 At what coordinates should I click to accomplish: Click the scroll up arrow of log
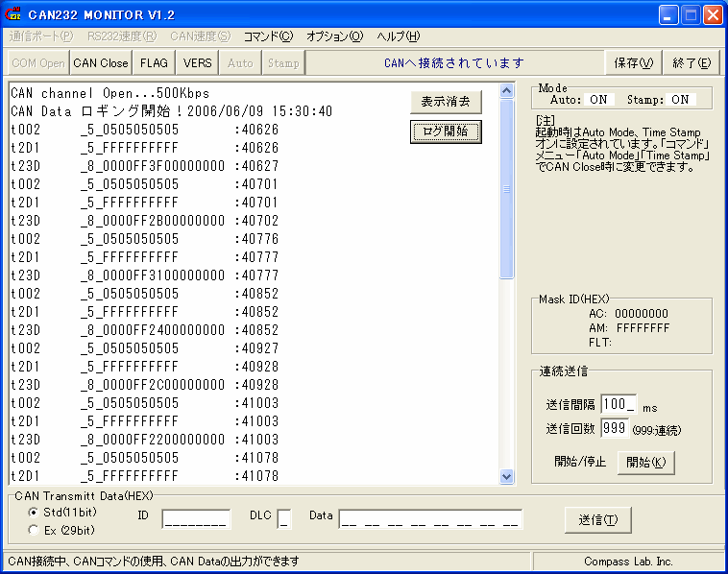pyautogui.click(x=507, y=92)
